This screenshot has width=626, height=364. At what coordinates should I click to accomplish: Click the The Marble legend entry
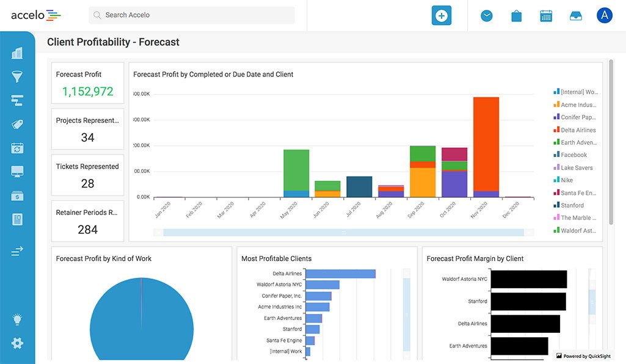point(575,217)
